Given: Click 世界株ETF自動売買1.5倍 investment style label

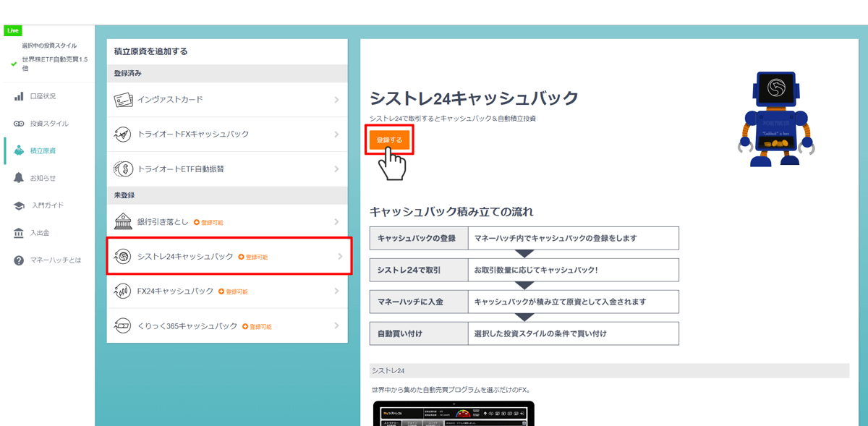Looking at the screenshot, I should 55,64.
